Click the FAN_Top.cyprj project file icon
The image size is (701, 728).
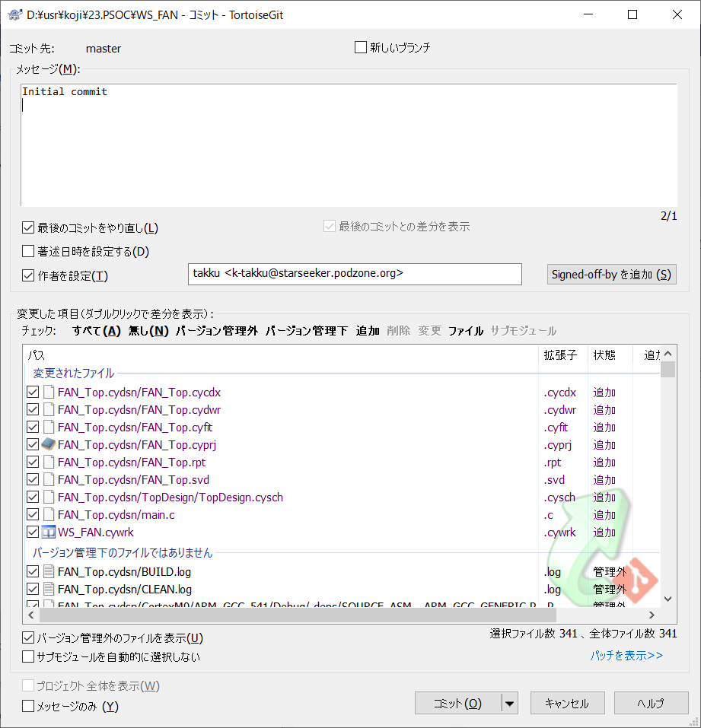click(49, 445)
